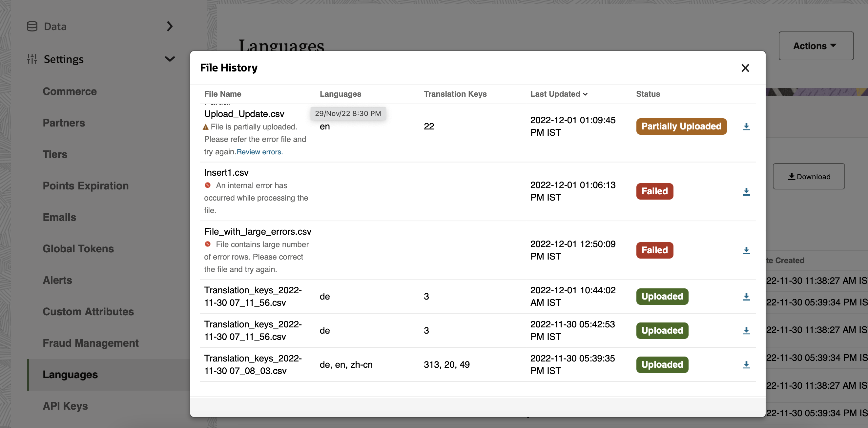Click the Failed badge for Insert1.csv
This screenshot has width=868, height=428.
point(654,191)
